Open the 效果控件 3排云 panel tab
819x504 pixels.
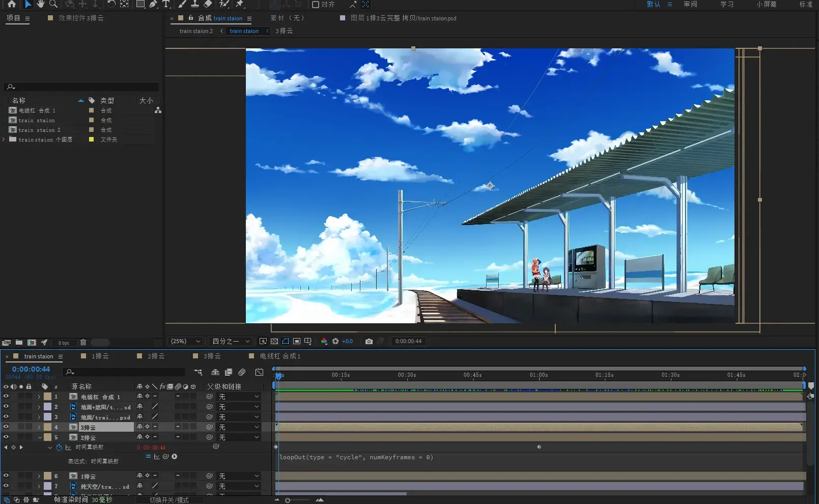click(81, 18)
